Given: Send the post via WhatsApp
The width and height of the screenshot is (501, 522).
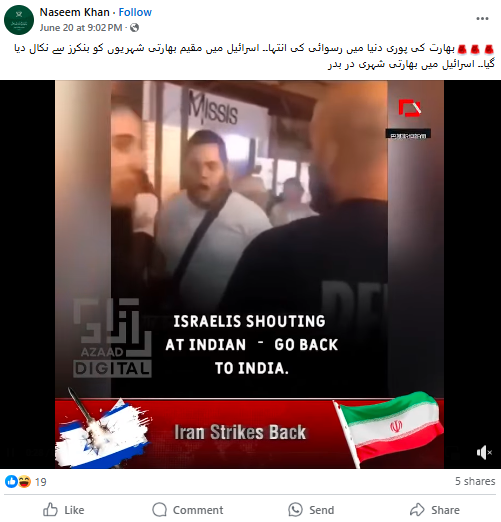Looking at the screenshot, I should pyautogui.click(x=311, y=510).
